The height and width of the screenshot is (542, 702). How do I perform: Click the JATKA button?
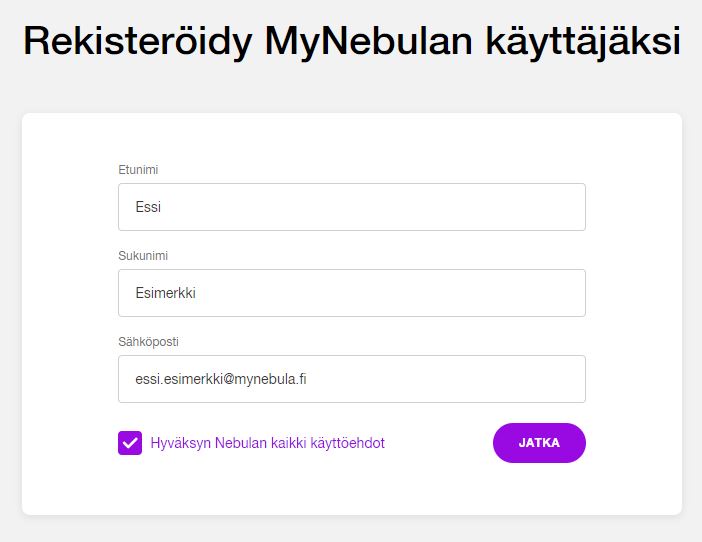[539, 443]
